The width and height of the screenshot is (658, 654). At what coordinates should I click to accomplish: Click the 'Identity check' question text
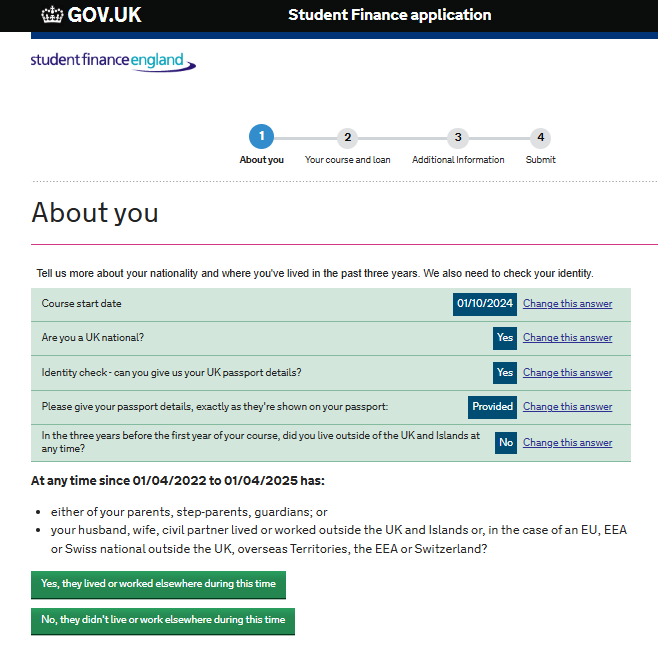click(171, 372)
